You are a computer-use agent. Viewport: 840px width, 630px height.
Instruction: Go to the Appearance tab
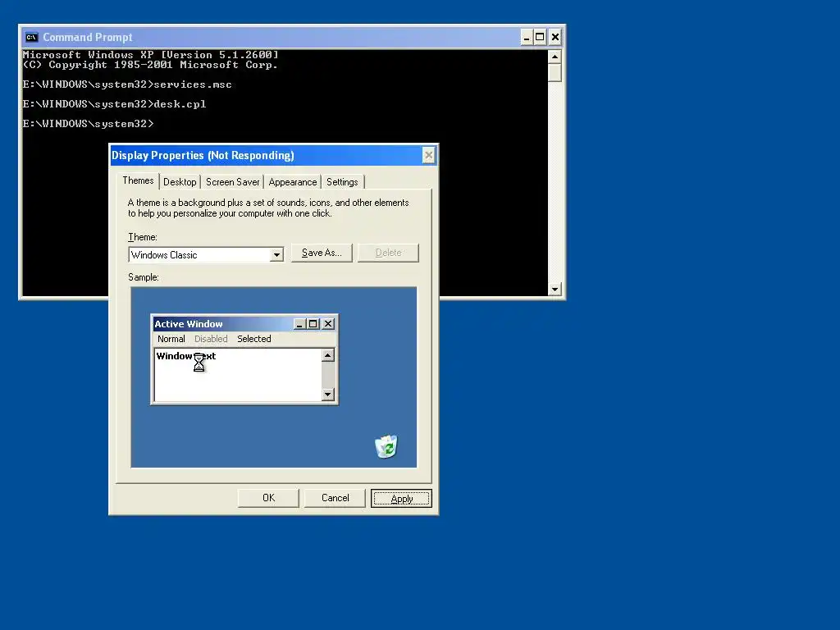293,182
